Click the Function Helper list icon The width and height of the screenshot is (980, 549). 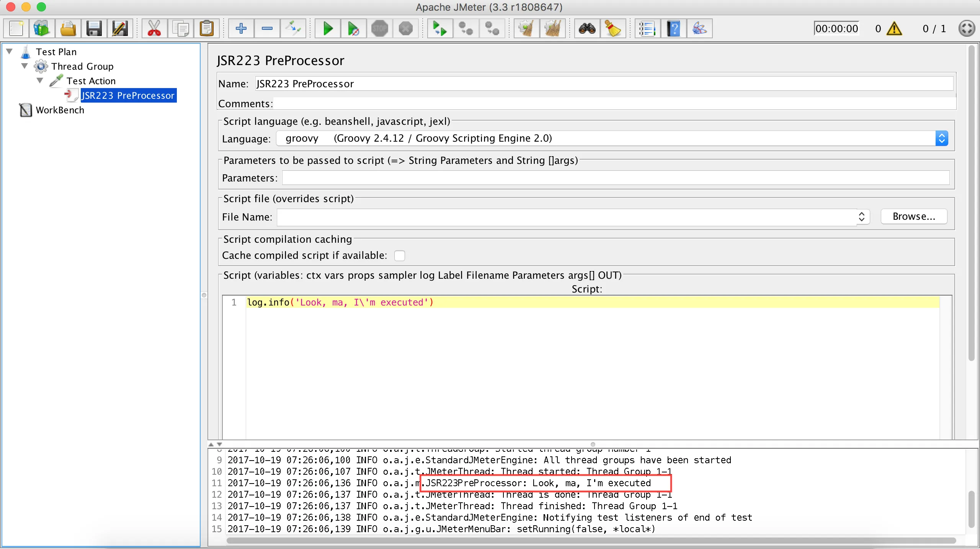pyautogui.click(x=647, y=29)
